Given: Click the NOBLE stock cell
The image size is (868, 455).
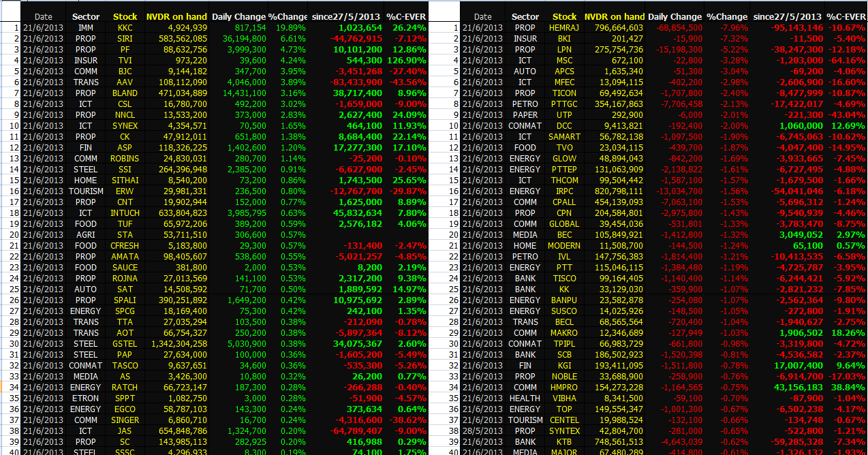Looking at the screenshot, I should coord(564,377).
